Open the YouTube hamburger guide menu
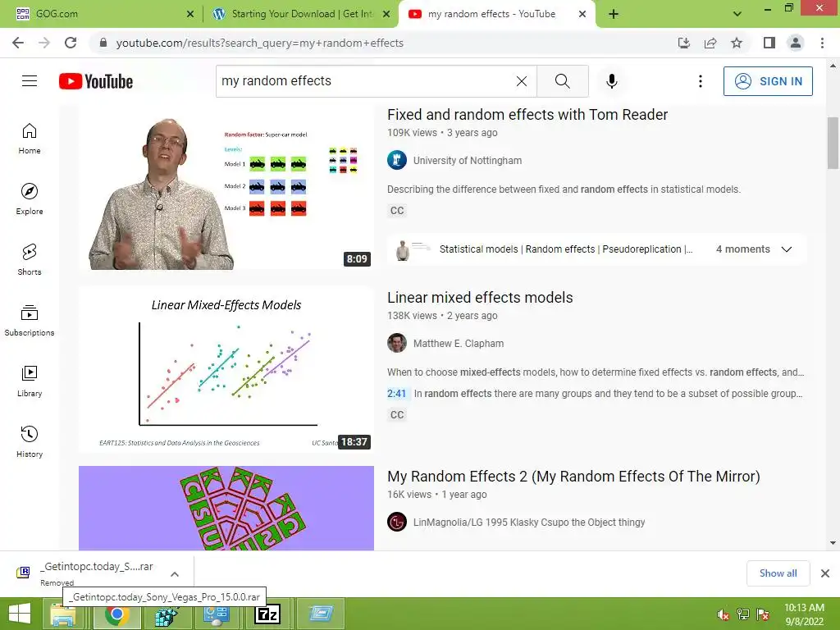Screen dimensions: 840x630 tap(30, 81)
